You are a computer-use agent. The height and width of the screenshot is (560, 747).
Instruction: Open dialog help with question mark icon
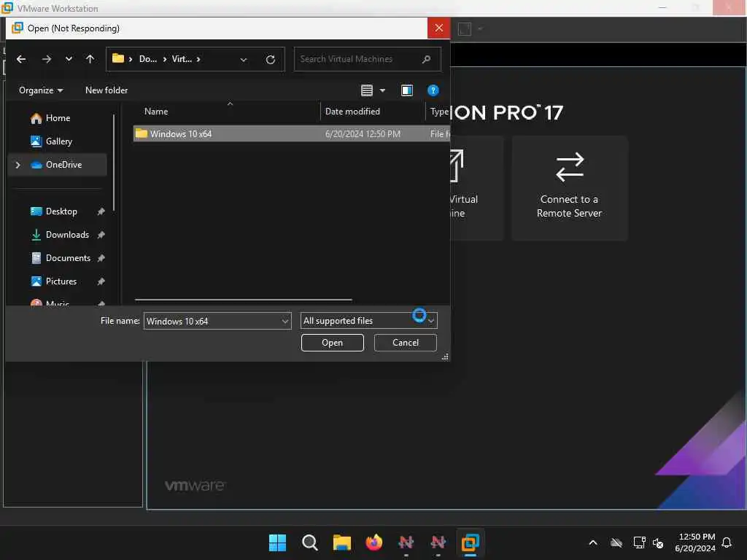(x=433, y=90)
